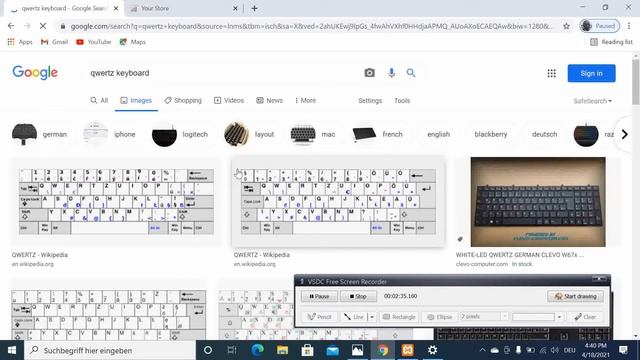The image size is (640, 360).
Task: Open the SafeSearch dropdown
Action: click(592, 101)
